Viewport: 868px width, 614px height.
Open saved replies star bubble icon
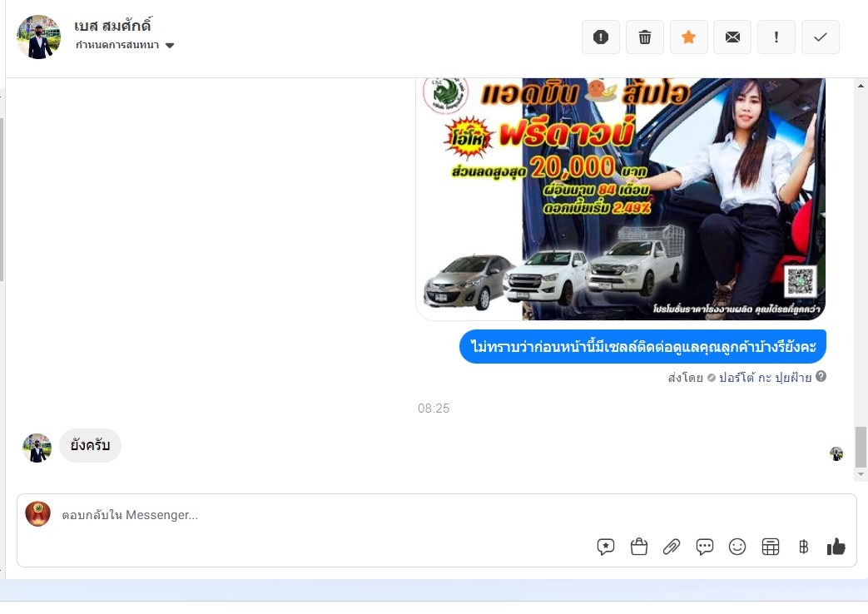tap(606, 547)
